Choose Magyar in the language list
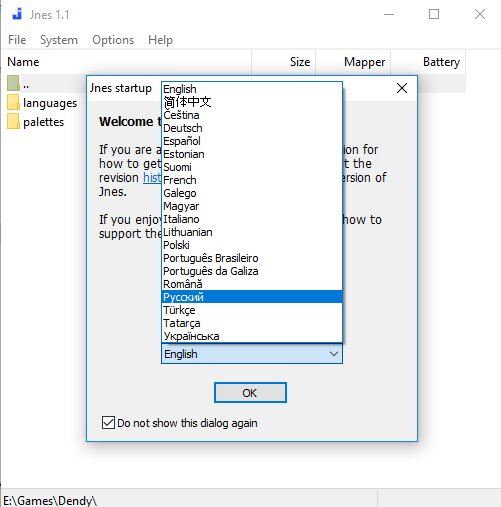This screenshot has width=501, height=507. 252,206
